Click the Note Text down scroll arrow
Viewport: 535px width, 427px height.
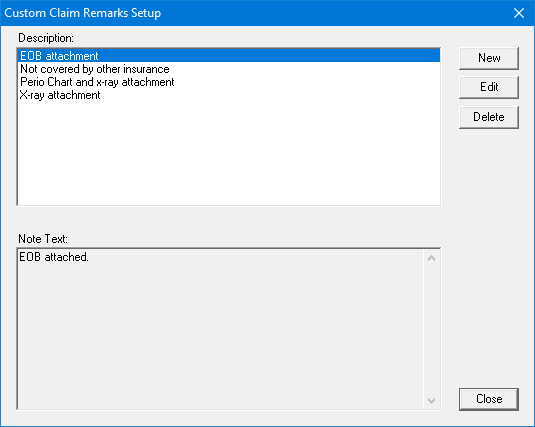click(431, 400)
